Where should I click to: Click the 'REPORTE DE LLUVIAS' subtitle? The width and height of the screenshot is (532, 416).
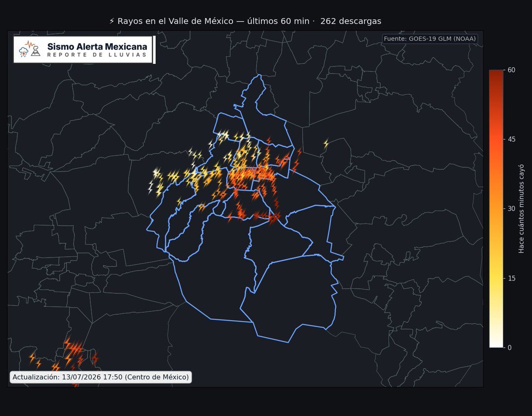click(97, 54)
